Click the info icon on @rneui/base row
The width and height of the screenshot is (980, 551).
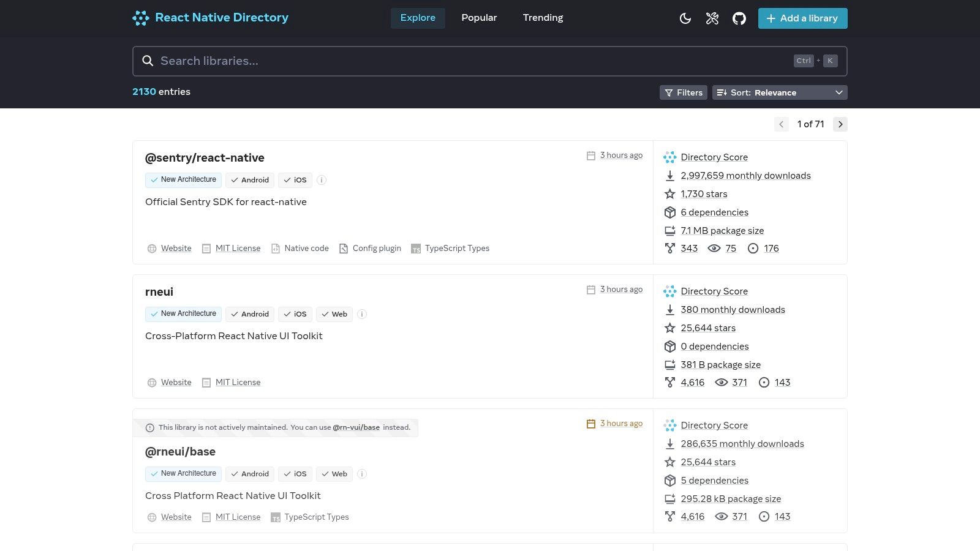362,474
